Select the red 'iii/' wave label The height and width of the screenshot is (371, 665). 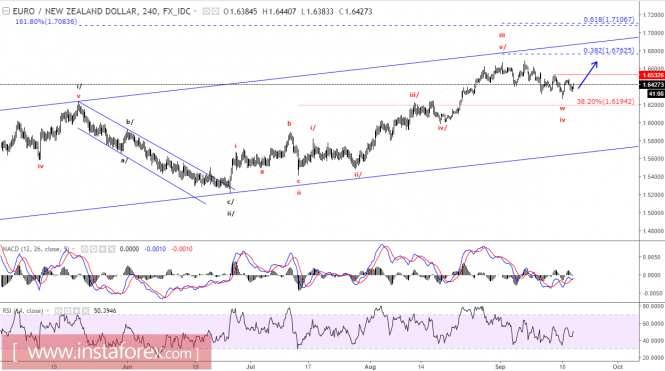pos(414,95)
